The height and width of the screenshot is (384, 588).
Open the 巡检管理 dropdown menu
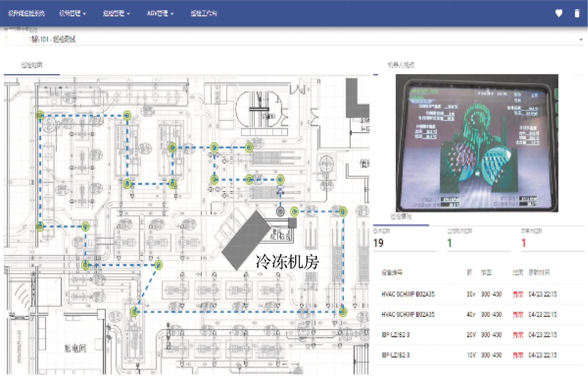(x=116, y=14)
